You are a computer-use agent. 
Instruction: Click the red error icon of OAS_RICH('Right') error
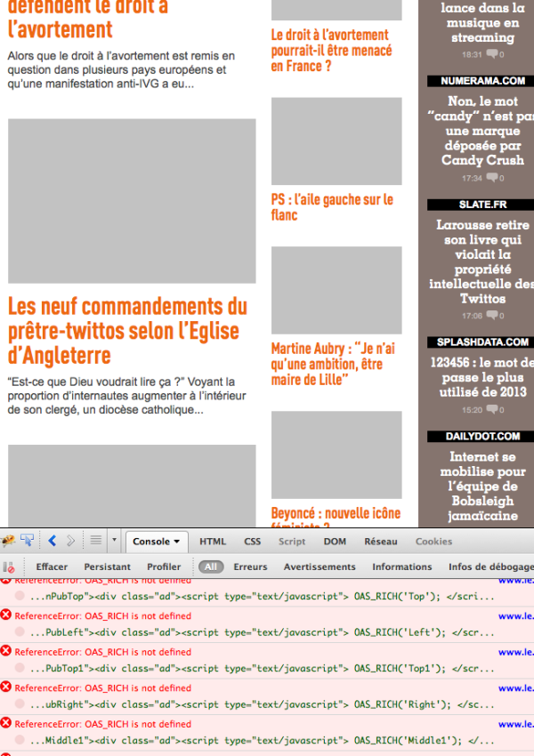[6, 687]
